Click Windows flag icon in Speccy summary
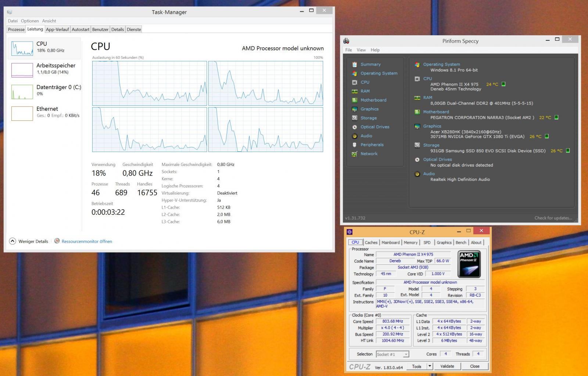 coord(417,64)
